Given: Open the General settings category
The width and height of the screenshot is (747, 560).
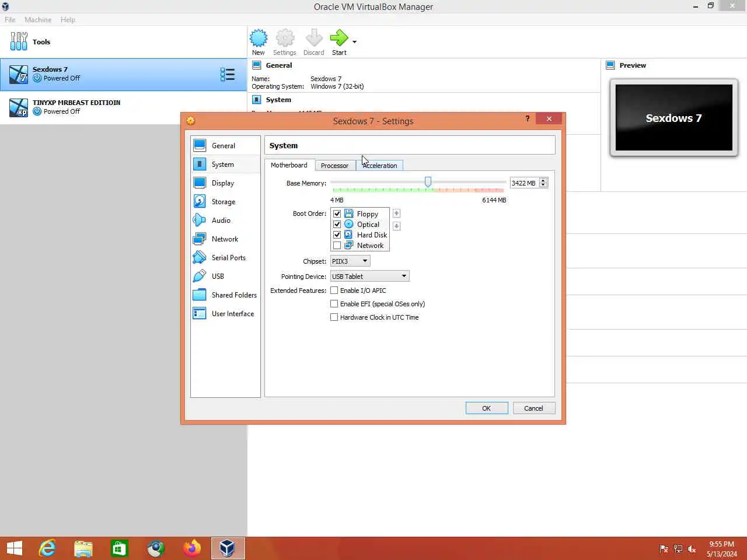Looking at the screenshot, I should [x=225, y=146].
